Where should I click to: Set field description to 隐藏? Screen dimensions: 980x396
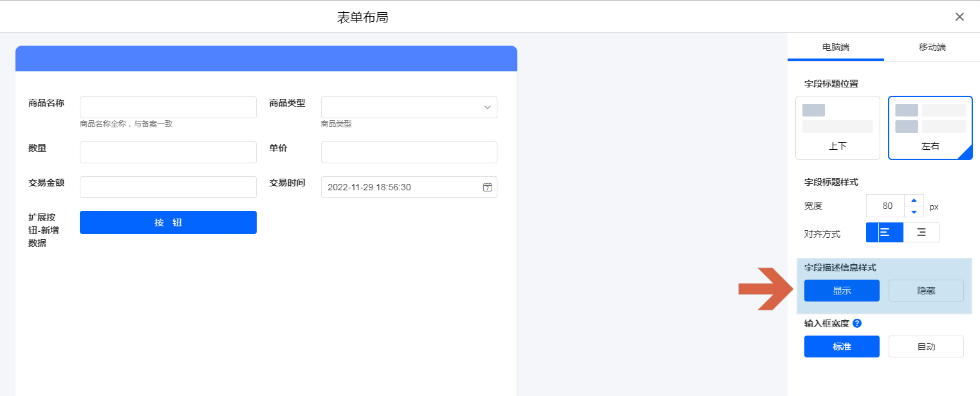point(926,291)
